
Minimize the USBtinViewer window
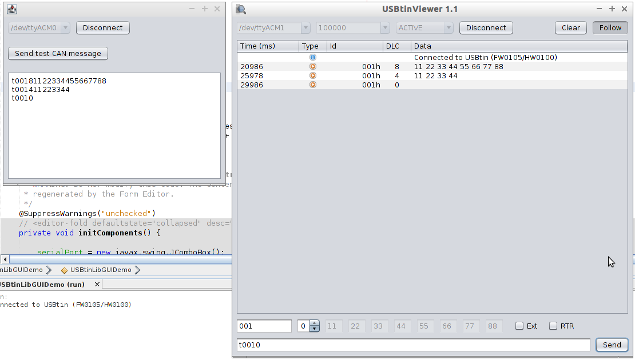click(x=600, y=9)
